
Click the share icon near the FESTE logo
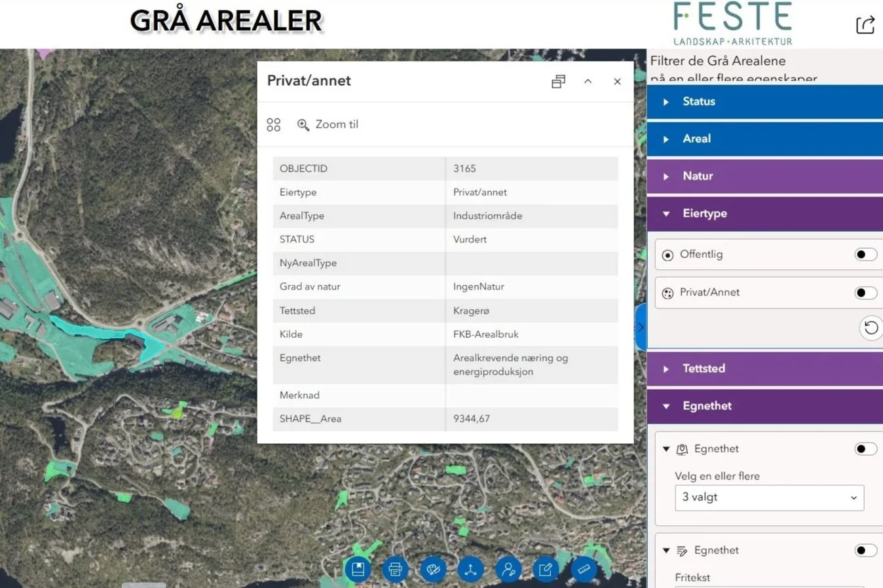(865, 24)
